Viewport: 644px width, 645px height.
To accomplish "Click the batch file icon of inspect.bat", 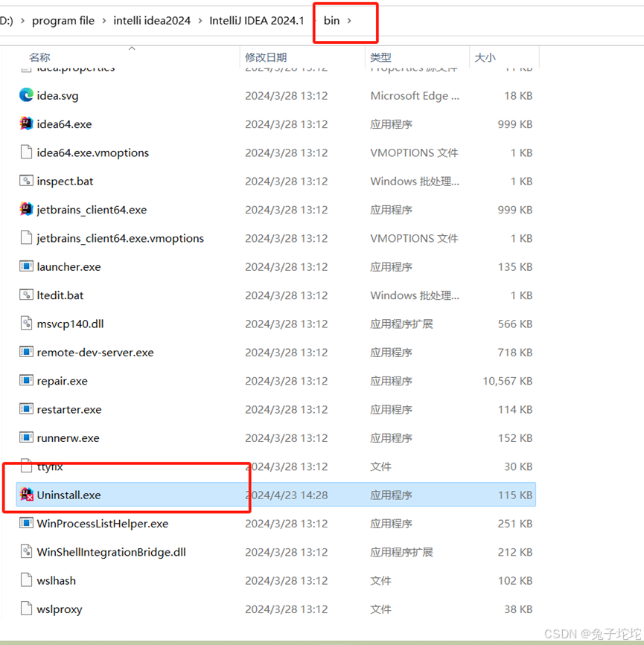I will point(26,181).
